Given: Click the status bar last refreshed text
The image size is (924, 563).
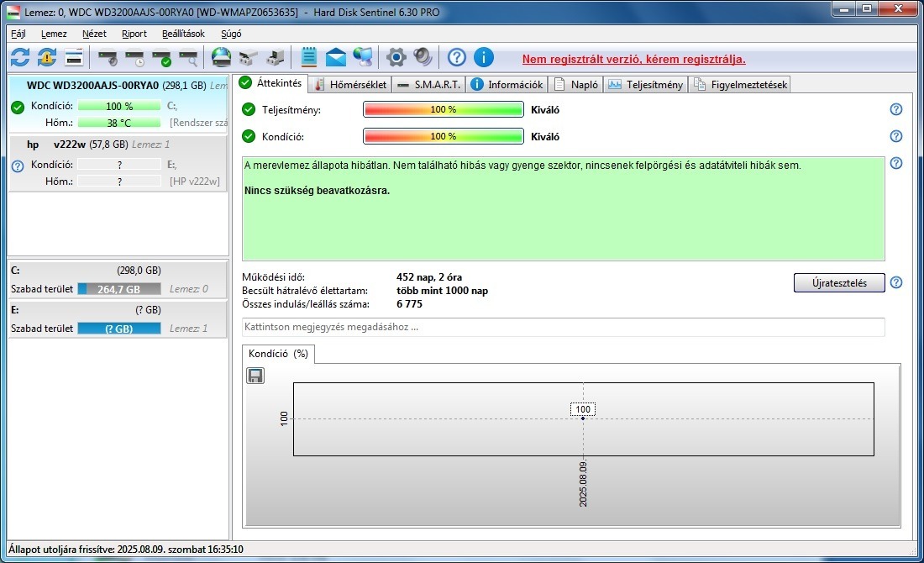Looking at the screenshot, I should tap(126, 549).
